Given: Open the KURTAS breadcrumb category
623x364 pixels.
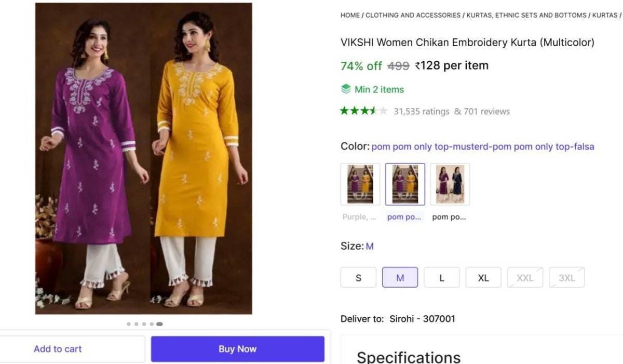Looking at the screenshot, I should 604,15.
